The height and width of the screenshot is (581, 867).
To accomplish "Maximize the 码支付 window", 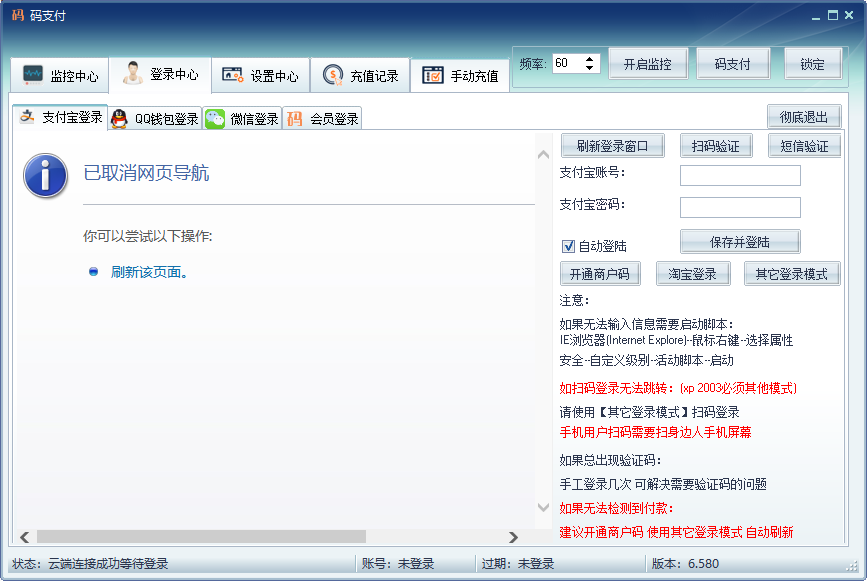I will tap(833, 15).
